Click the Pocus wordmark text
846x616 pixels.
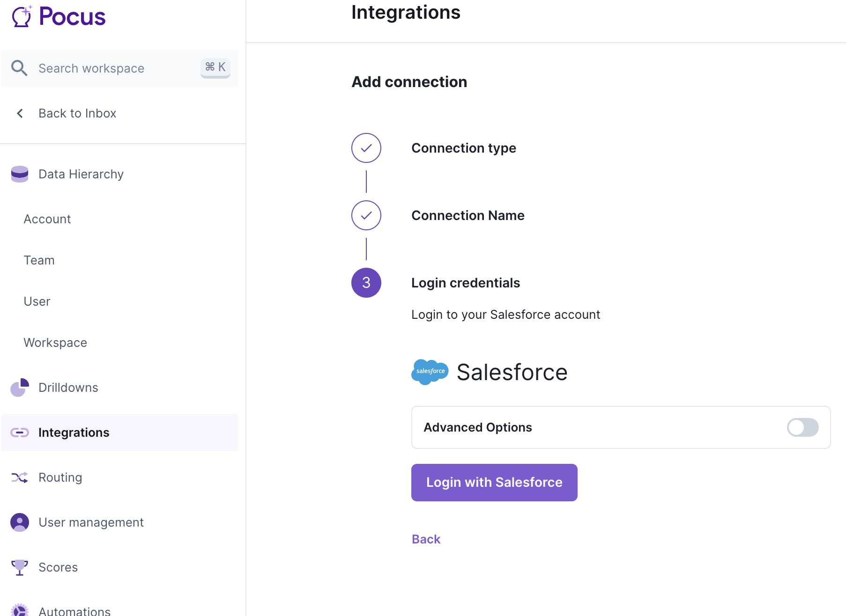pyautogui.click(x=72, y=16)
